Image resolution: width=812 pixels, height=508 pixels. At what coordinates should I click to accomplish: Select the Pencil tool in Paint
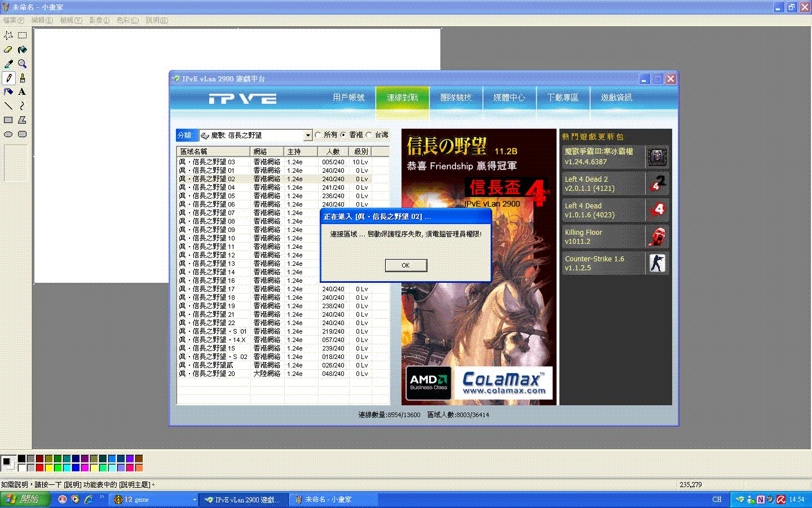coord(8,78)
